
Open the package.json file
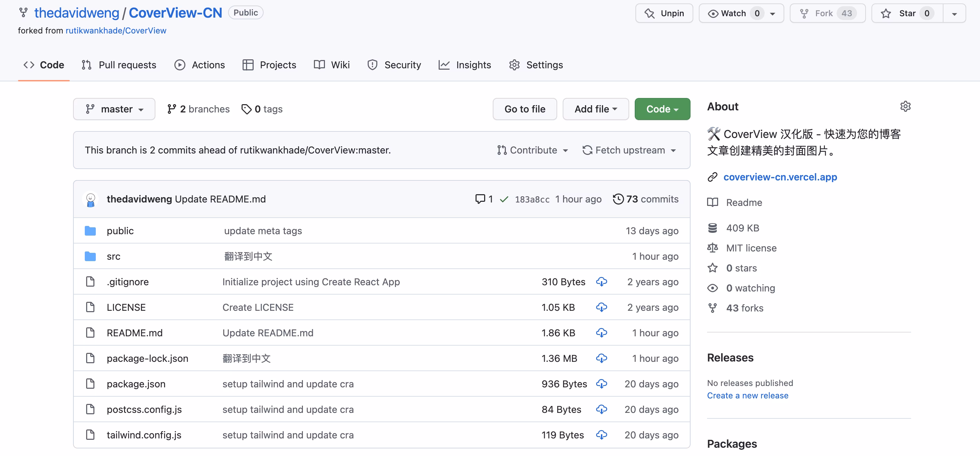[x=136, y=384]
